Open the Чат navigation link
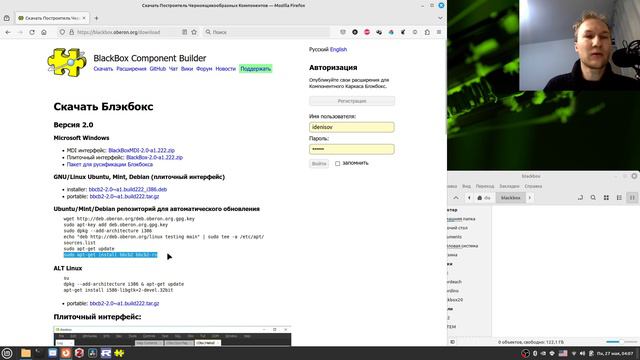The width and height of the screenshot is (640, 360). coord(173,69)
